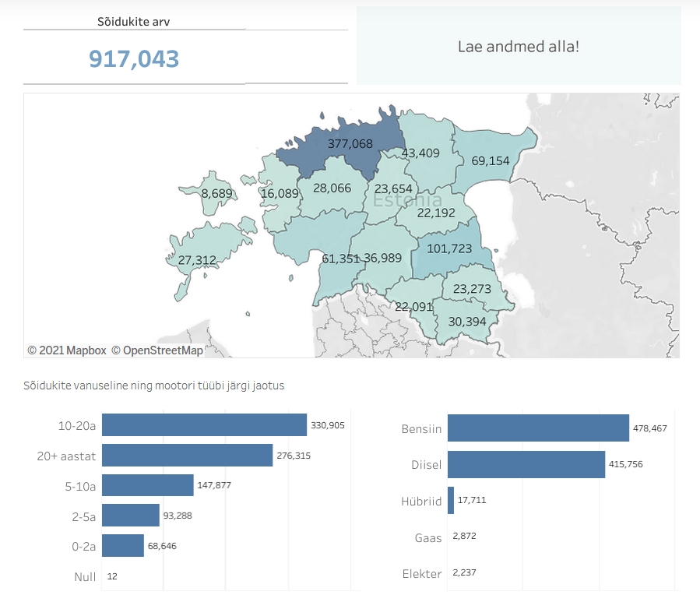The width and height of the screenshot is (700, 595).
Task: Click the Lae andmed alla button
Action: pyautogui.click(x=519, y=47)
